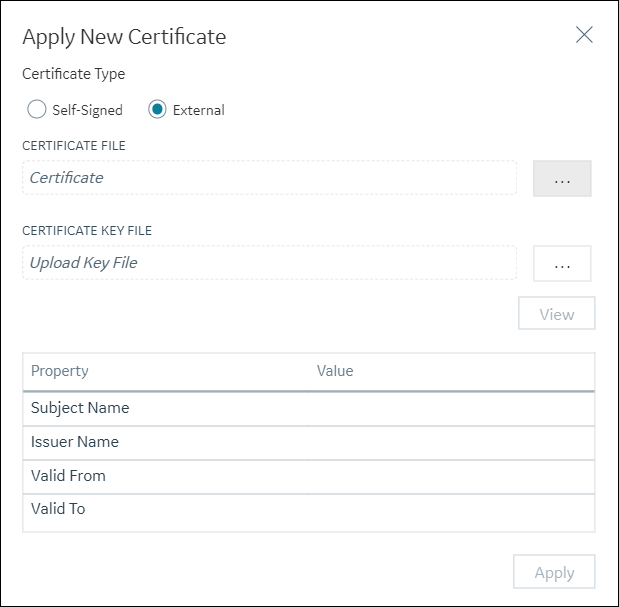The width and height of the screenshot is (619, 607).
Task: Select the External radio button
Action: coord(157,109)
